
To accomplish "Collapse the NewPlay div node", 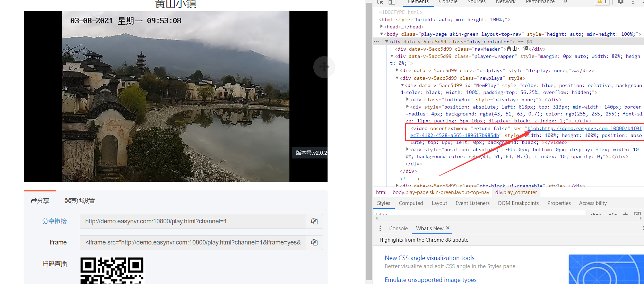I will [402, 85].
